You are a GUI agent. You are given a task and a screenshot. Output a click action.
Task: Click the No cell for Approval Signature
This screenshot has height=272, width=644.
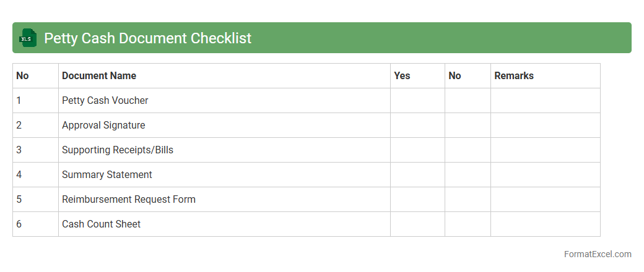[468, 125]
